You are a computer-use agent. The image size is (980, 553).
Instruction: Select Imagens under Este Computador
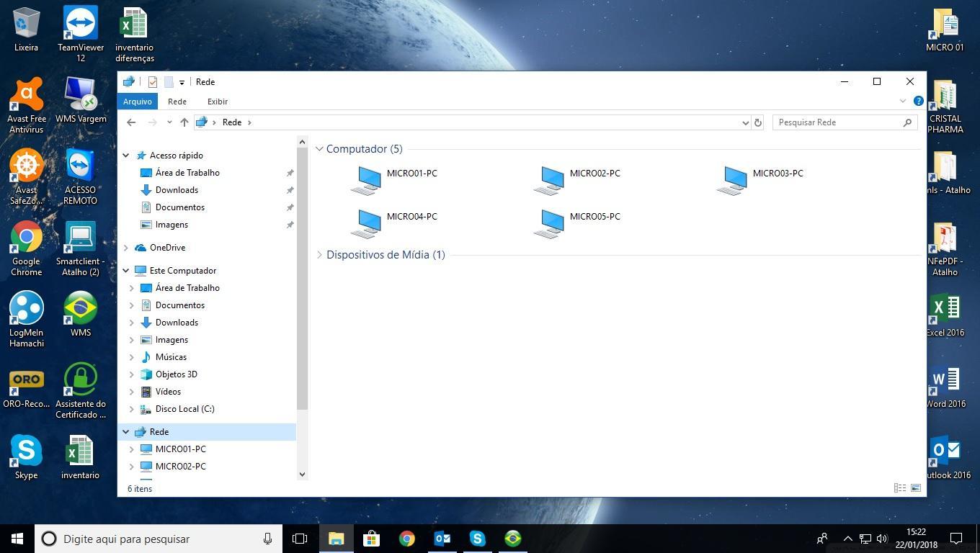pos(171,340)
